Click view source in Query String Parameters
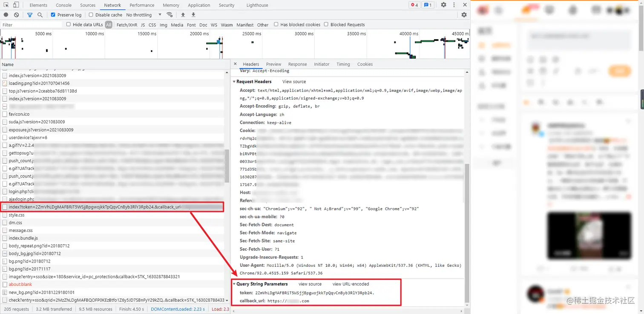The image size is (644, 314). click(x=310, y=284)
